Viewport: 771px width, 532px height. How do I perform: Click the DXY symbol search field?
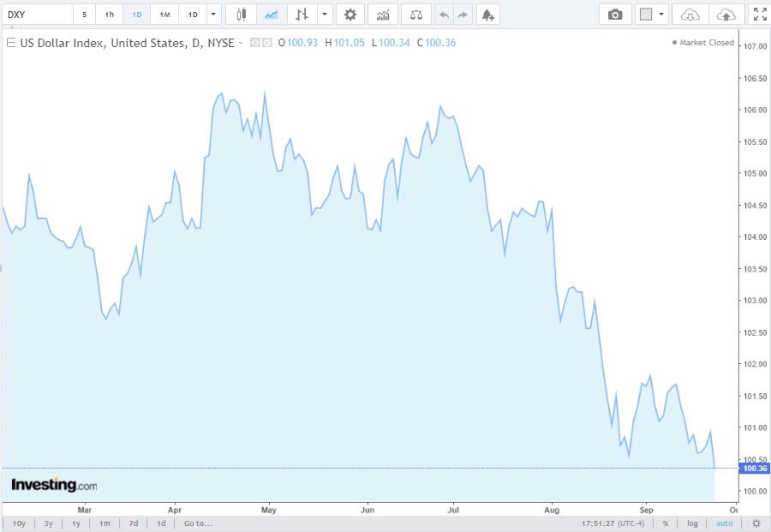click(x=38, y=15)
